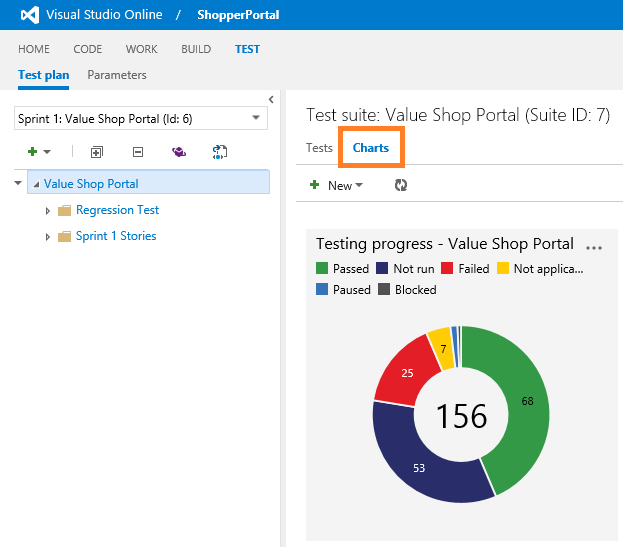This screenshot has height=547, width=623.
Task: Open the ShopperPortal project link
Action: pyautogui.click(x=238, y=15)
